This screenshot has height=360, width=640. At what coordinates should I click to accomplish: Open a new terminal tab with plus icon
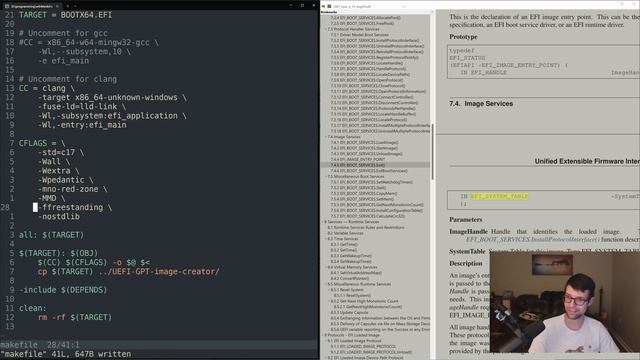(x=68, y=6)
